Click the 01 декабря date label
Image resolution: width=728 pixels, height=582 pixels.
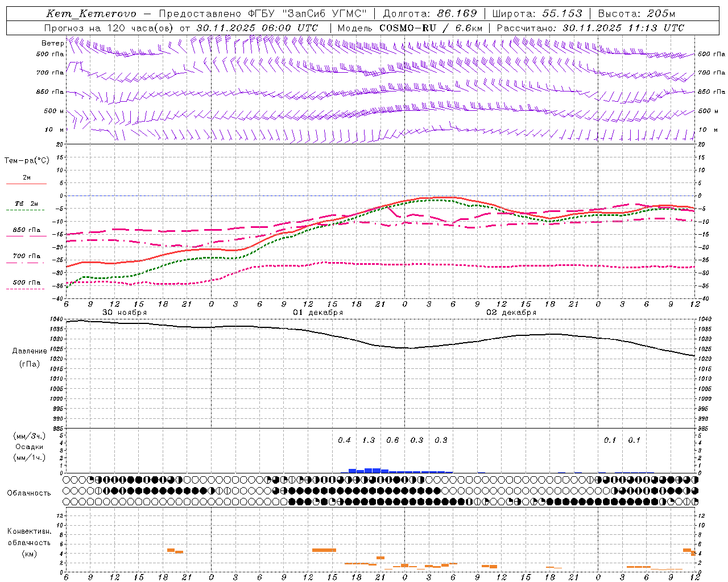pyautogui.click(x=318, y=313)
